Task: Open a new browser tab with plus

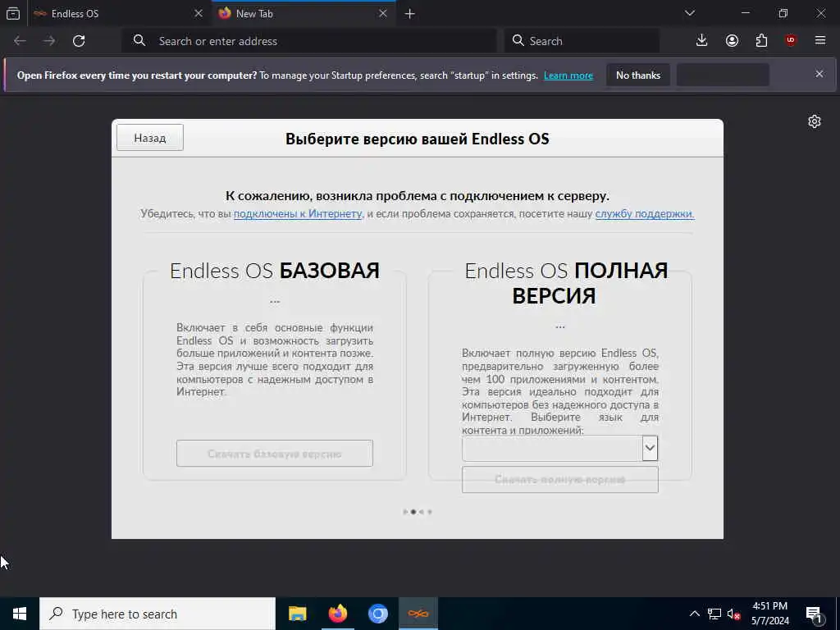Action: [x=410, y=13]
